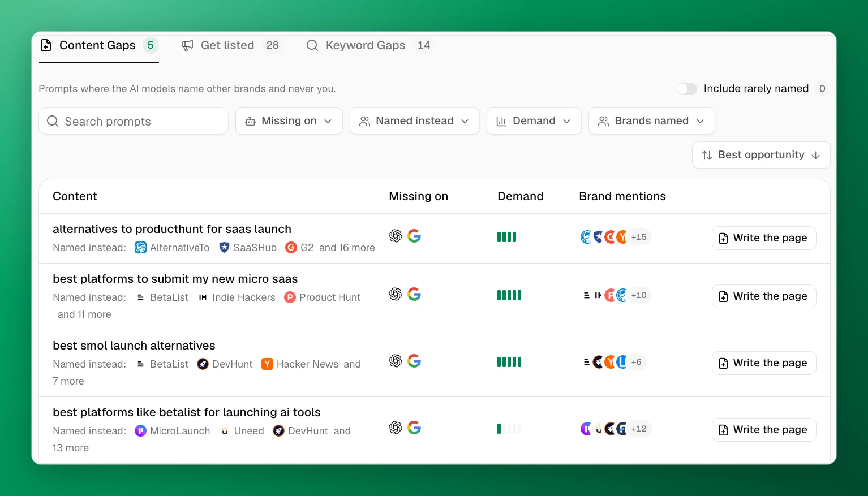Click the +15 brand mentions badge
This screenshot has width=868, height=496.
click(x=639, y=237)
